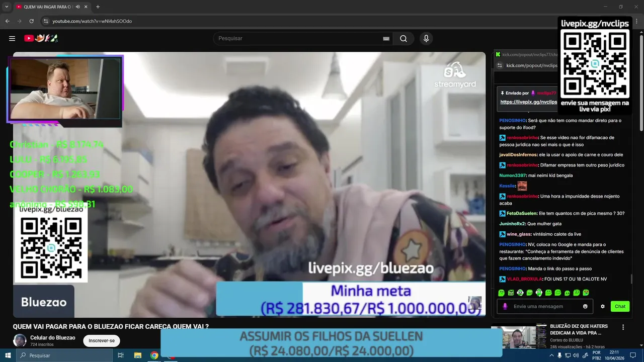Viewport: 644px width, 362px height.
Task: Select username VLAD_BROXULA in chat
Action: click(524, 279)
